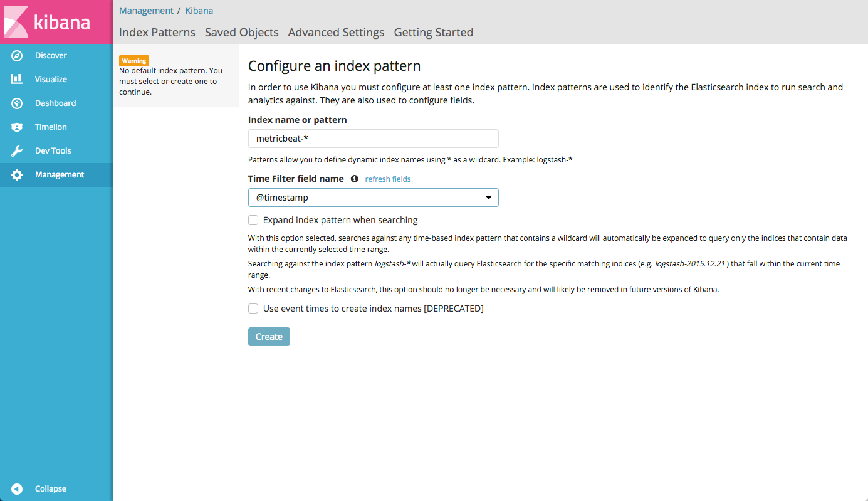The height and width of the screenshot is (501, 868).
Task: Click the Management label in sidebar
Action: click(x=60, y=175)
